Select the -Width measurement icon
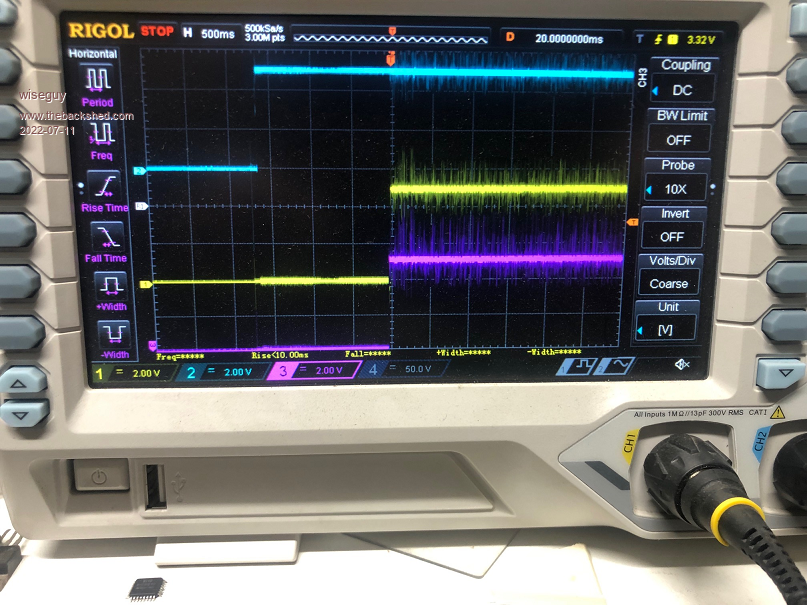Screen dimensions: 807x605 [x=112, y=333]
